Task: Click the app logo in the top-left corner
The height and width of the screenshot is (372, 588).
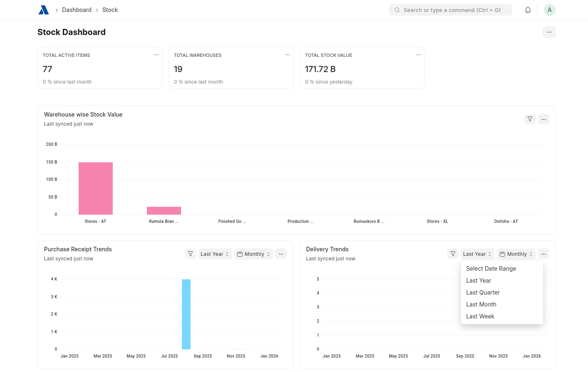Action: (x=44, y=9)
